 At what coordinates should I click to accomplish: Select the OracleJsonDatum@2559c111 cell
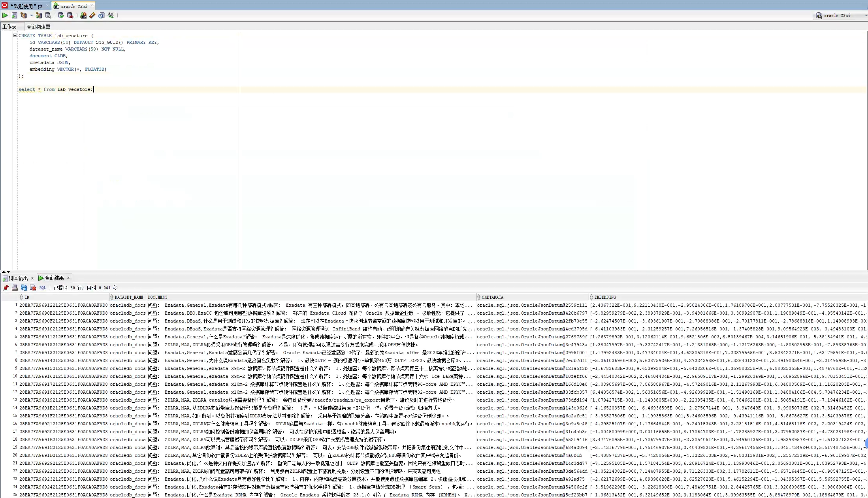532,305
